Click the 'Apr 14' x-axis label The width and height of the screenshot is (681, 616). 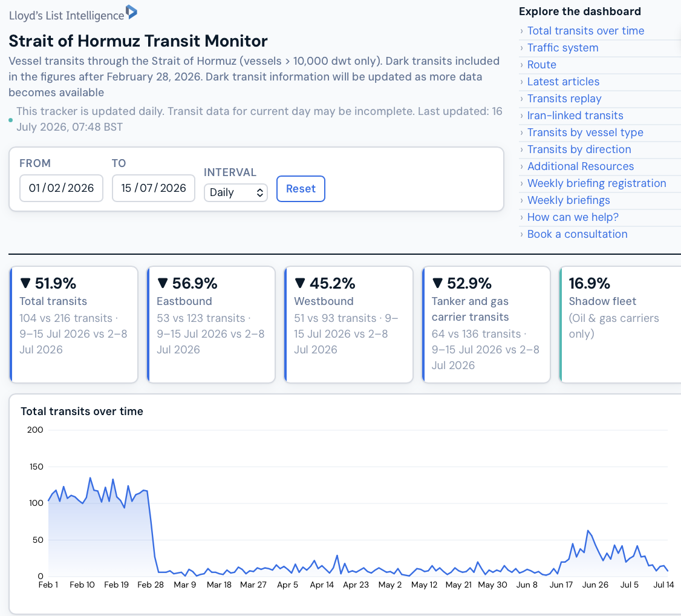coord(322,585)
